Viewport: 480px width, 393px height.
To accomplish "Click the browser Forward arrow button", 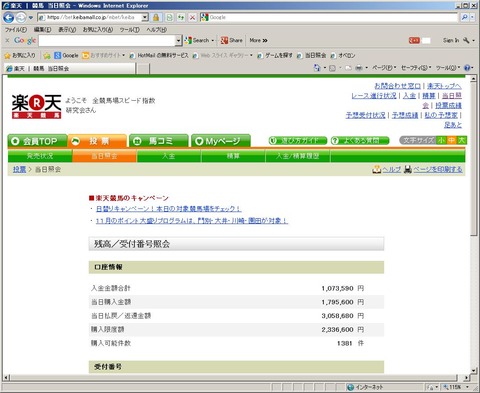I will click(x=21, y=17).
